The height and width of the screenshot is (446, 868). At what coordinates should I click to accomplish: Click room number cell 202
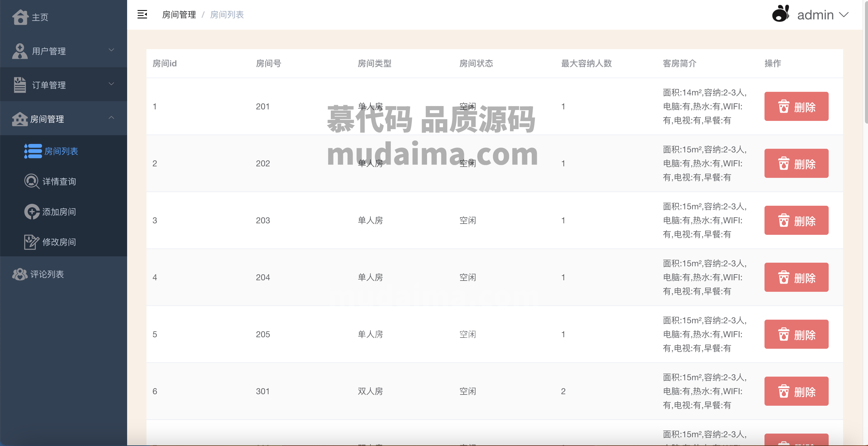263,164
